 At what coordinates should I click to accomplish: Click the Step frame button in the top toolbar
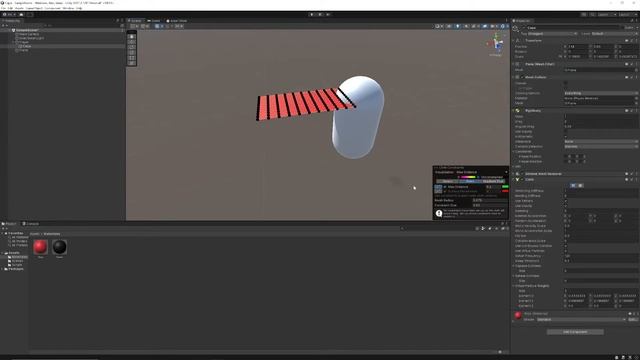coord(328,14)
